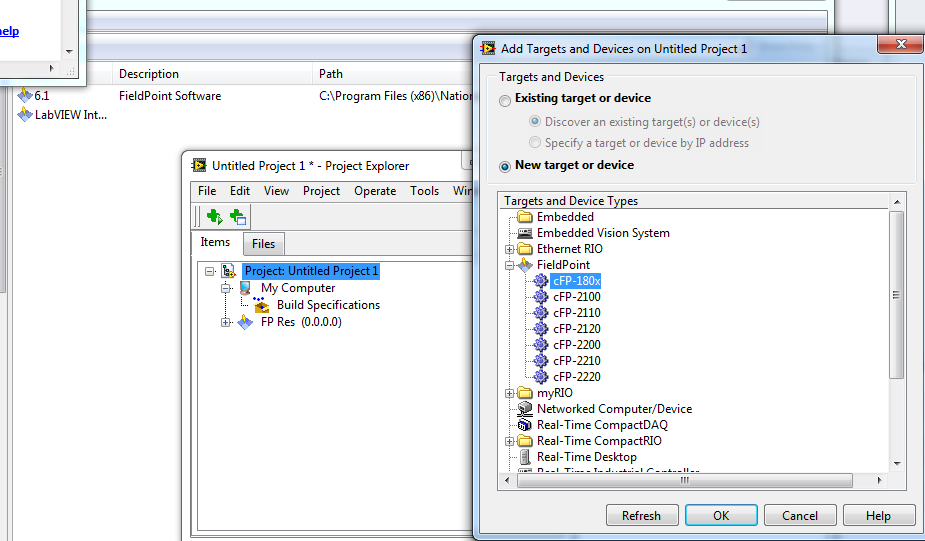The image size is (925, 541).
Task: Click the Real-Time CompactDAQ icon
Action: (524, 425)
